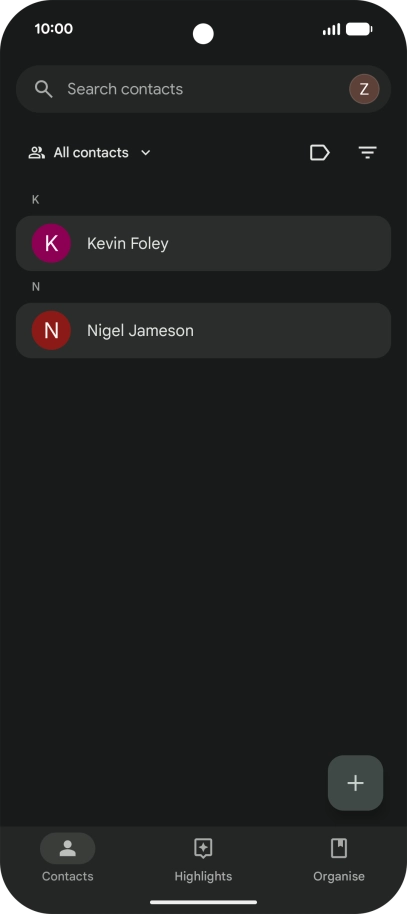The image size is (407, 914).
Task: Tap the bottom home gesture bar
Action: [x=204, y=902]
